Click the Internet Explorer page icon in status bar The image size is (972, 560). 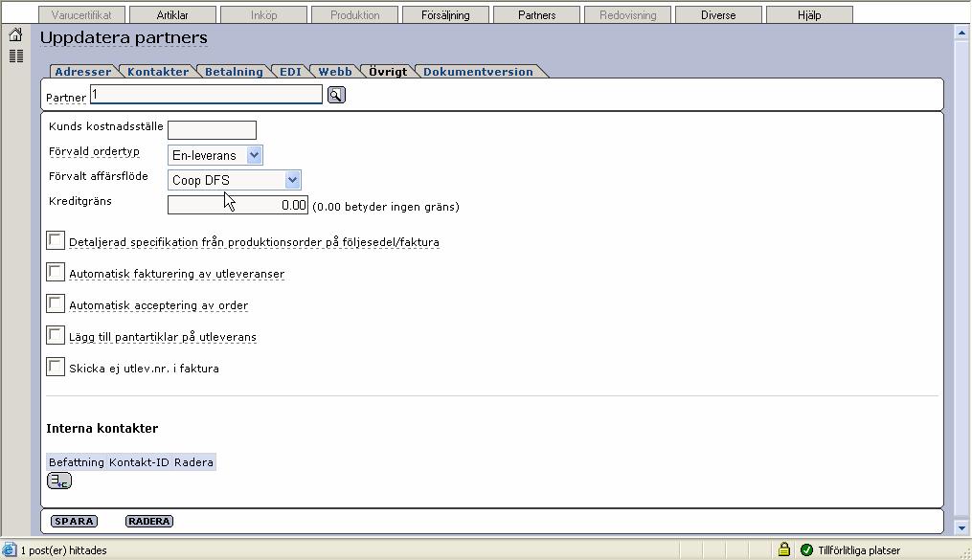coord(10,550)
